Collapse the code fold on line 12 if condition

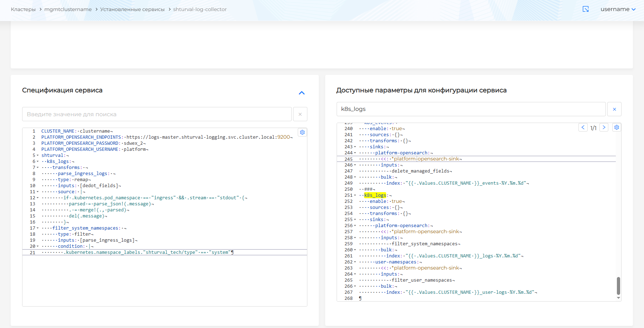pyautogui.click(x=37, y=198)
